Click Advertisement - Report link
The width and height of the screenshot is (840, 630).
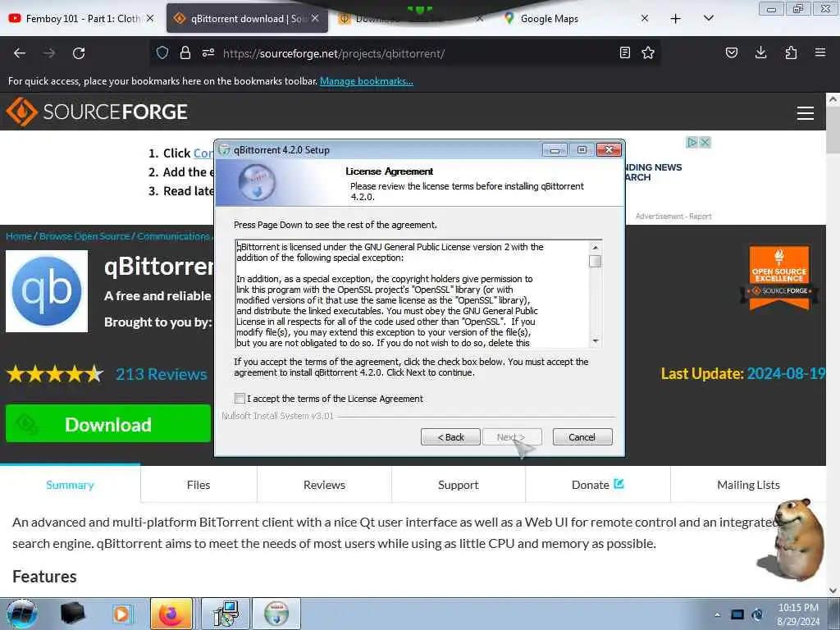(x=673, y=217)
